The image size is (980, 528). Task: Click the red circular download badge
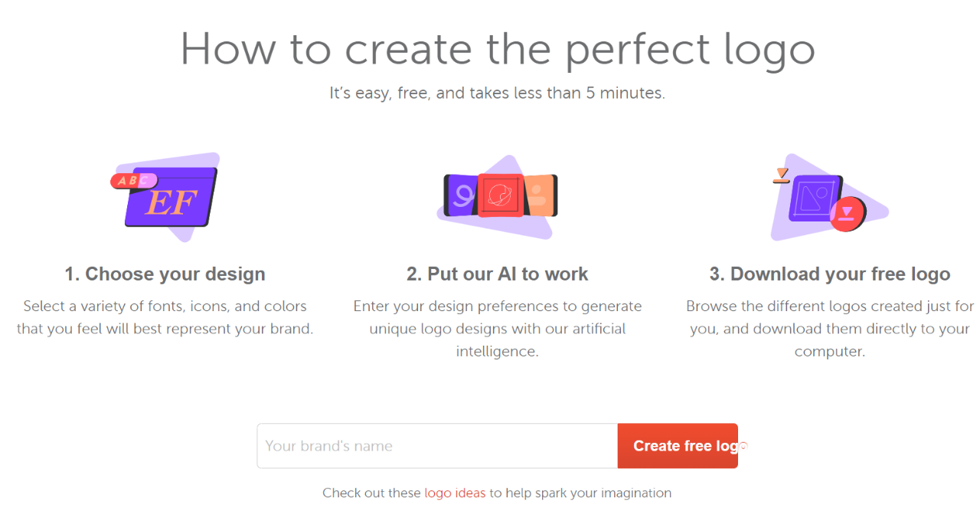point(847,213)
